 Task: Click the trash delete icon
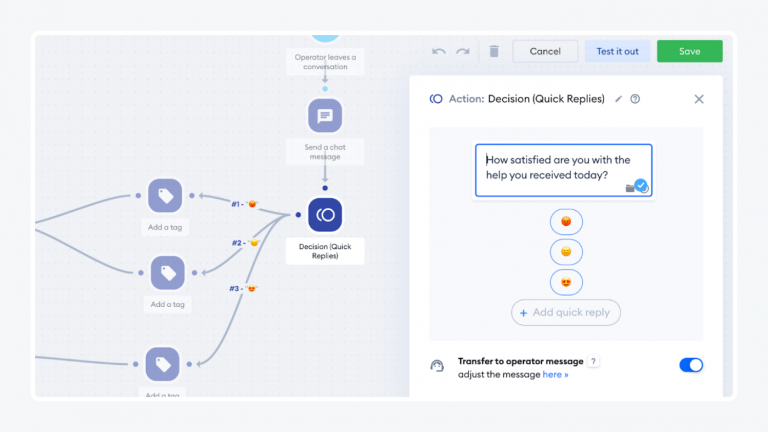(493, 51)
